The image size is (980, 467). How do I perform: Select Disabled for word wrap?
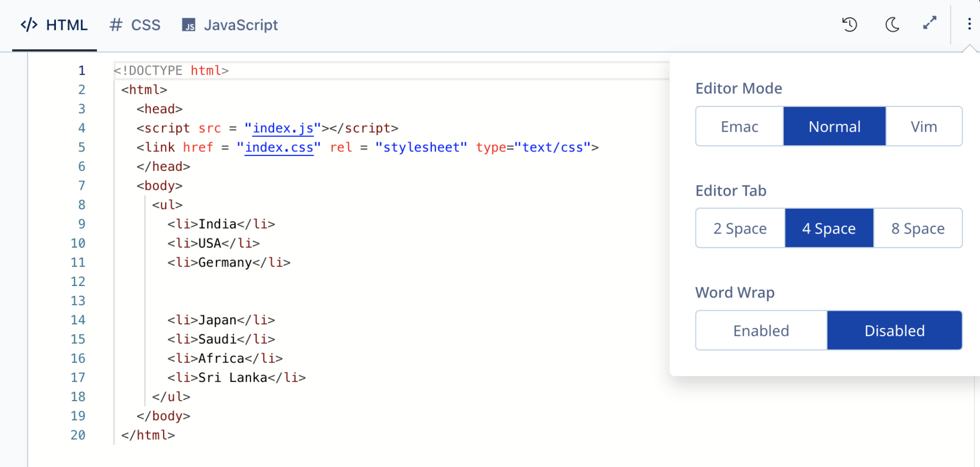[x=894, y=331]
